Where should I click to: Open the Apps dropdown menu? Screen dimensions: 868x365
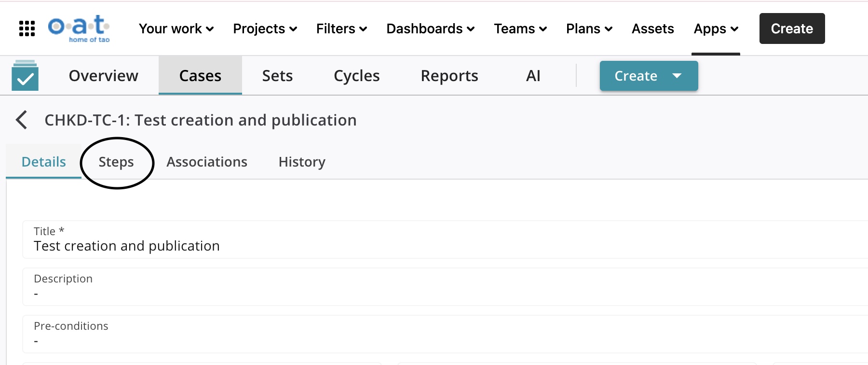tap(716, 29)
